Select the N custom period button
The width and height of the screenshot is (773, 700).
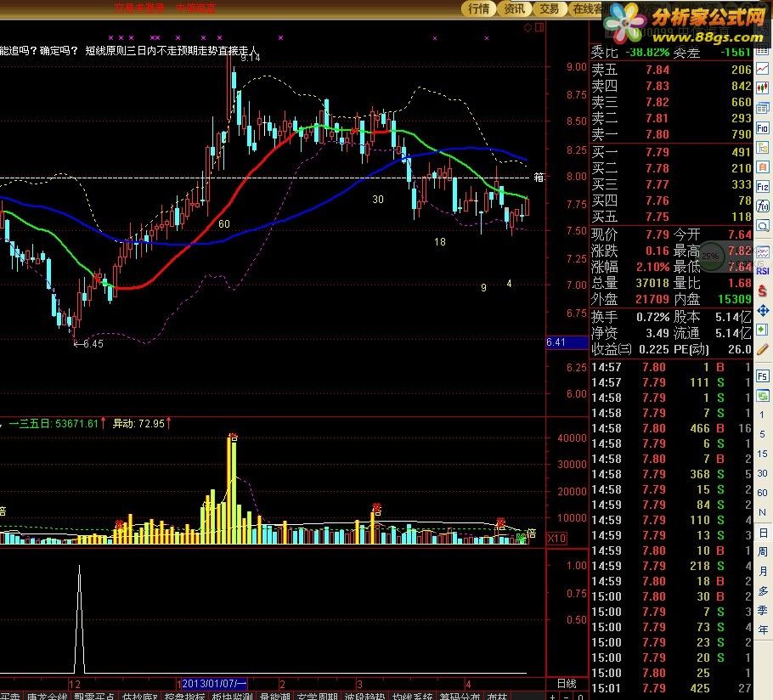click(x=762, y=512)
